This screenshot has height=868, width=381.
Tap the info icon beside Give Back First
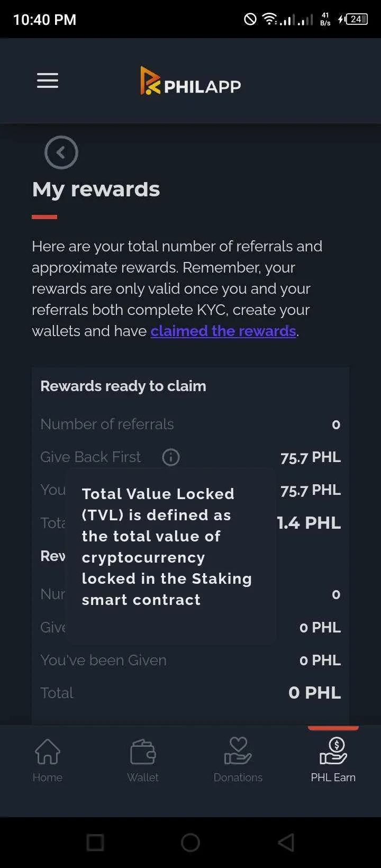pyautogui.click(x=171, y=457)
